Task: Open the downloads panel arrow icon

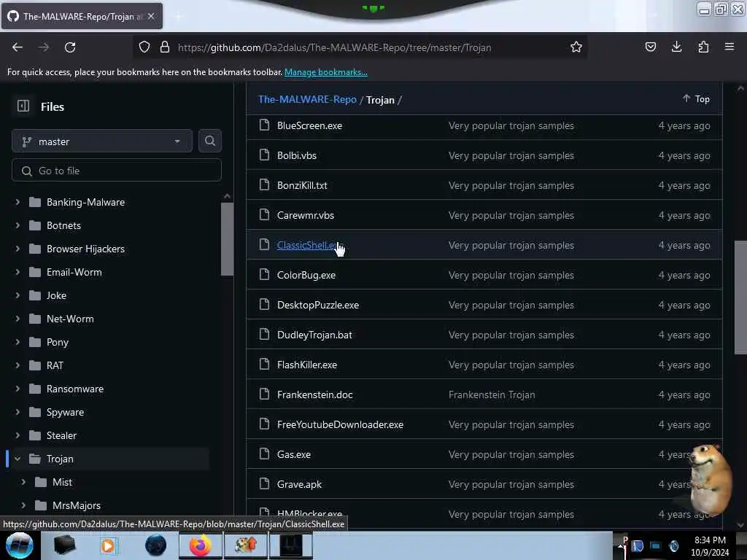Action: click(676, 47)
